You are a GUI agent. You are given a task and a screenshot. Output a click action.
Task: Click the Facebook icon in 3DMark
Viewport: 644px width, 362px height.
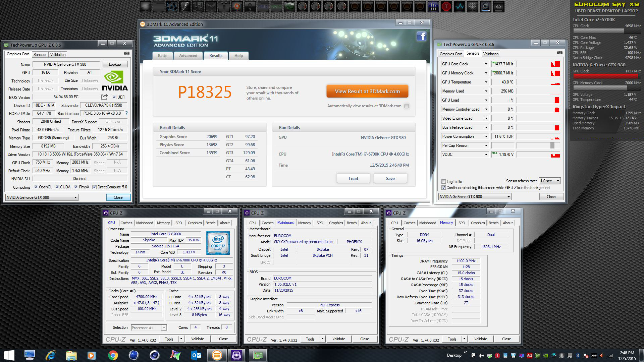pos(421,36)
